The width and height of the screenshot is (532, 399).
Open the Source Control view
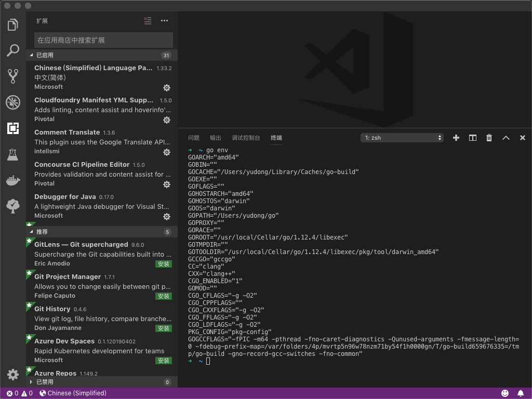click(13, 76)
